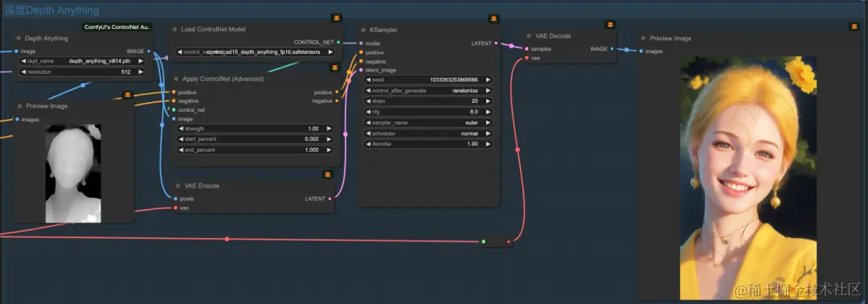Viewport: 868px width, 304px height.
Task: Click the fox badge on the portrait Preview Image node
Action: pyautogui.click(x=854, y=27)
